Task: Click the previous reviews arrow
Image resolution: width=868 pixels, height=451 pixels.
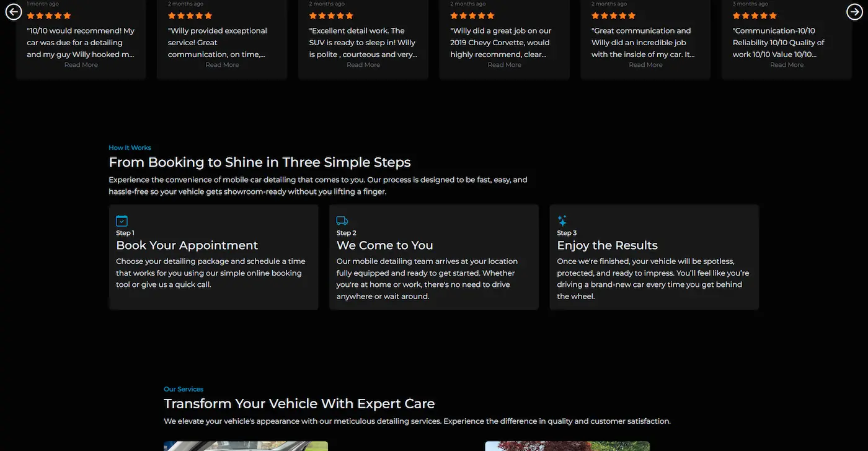Action: click(14, 12)
